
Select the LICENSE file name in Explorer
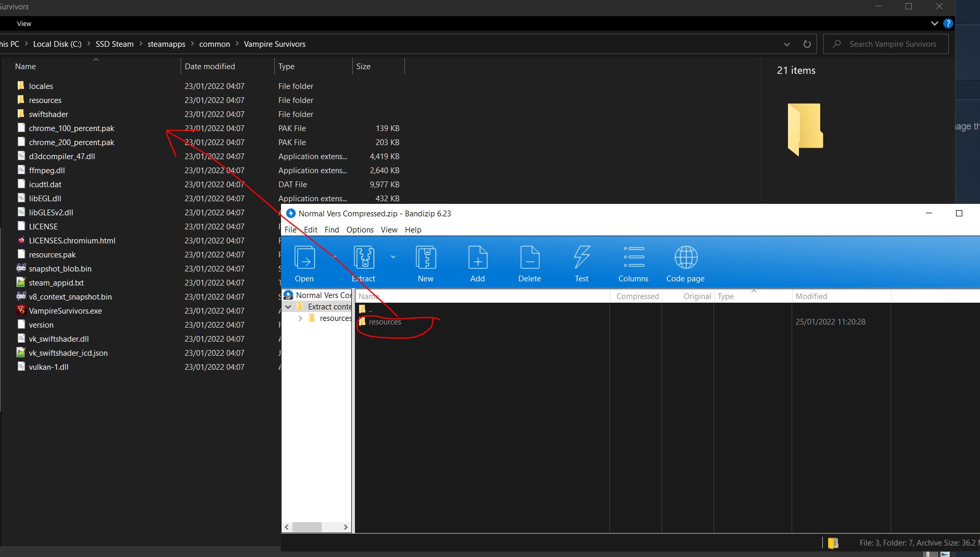(x=43, y=226)
